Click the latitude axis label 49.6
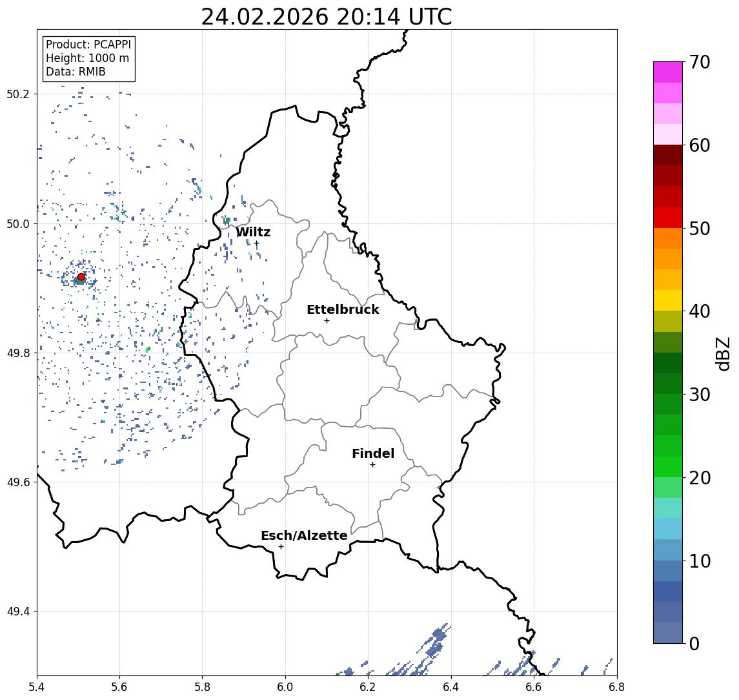The image size is (739, 700). 18,482
